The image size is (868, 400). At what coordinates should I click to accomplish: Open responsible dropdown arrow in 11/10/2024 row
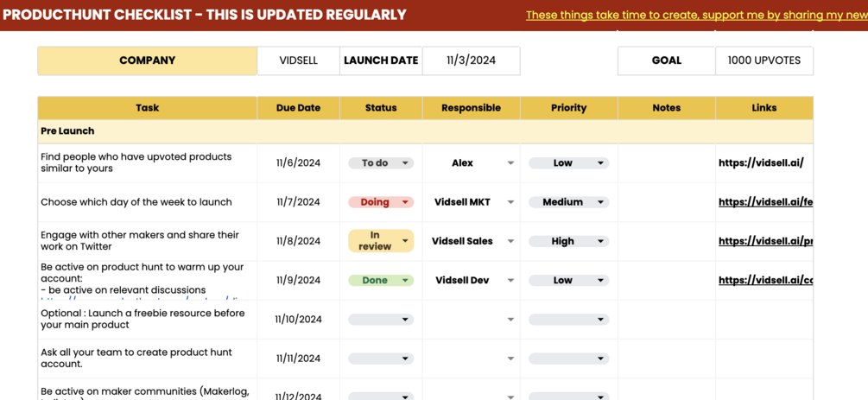point(511,321)
